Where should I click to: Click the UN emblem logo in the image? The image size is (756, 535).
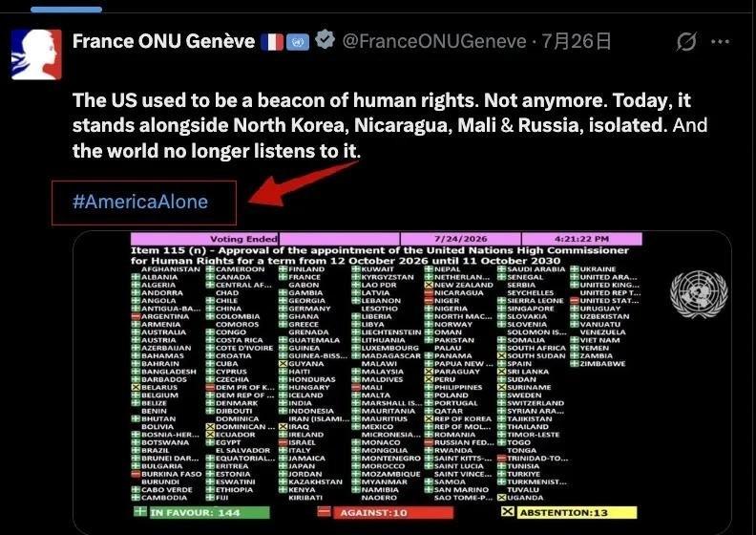click(x=699, y=294)
